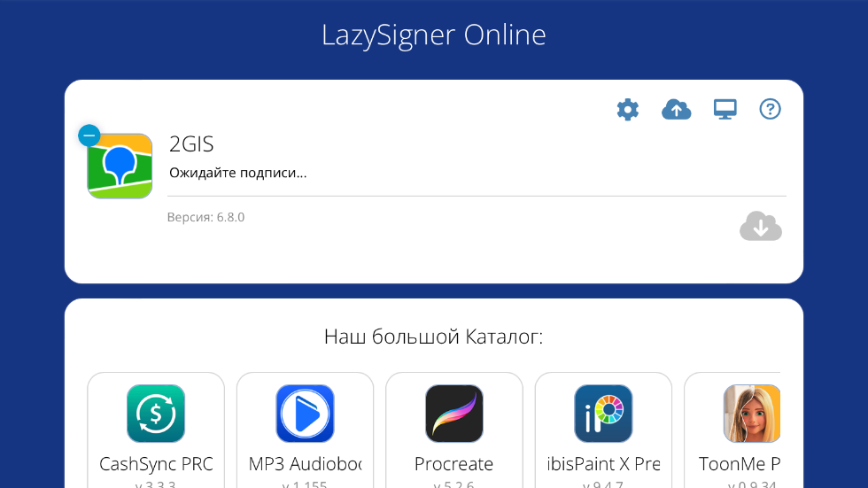The image size is (868, 488).
Task: Open the help question mark icon
Action: (770, 110)
